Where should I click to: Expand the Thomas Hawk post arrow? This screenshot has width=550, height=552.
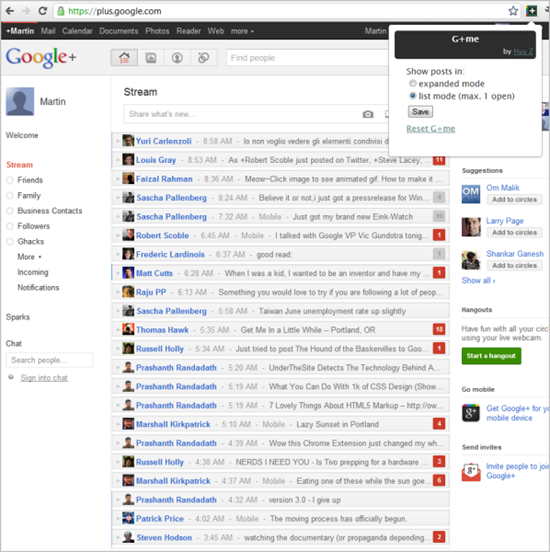pos(118,330)
